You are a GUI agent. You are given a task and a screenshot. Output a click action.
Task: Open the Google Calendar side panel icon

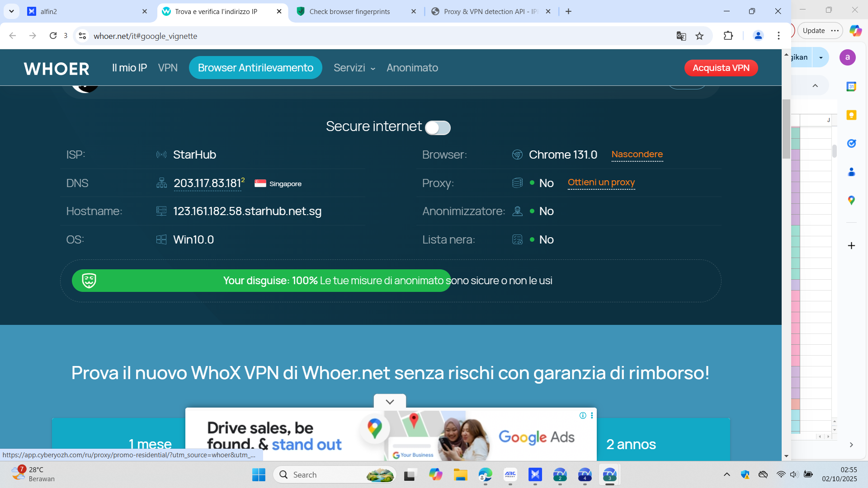point(851,86)
